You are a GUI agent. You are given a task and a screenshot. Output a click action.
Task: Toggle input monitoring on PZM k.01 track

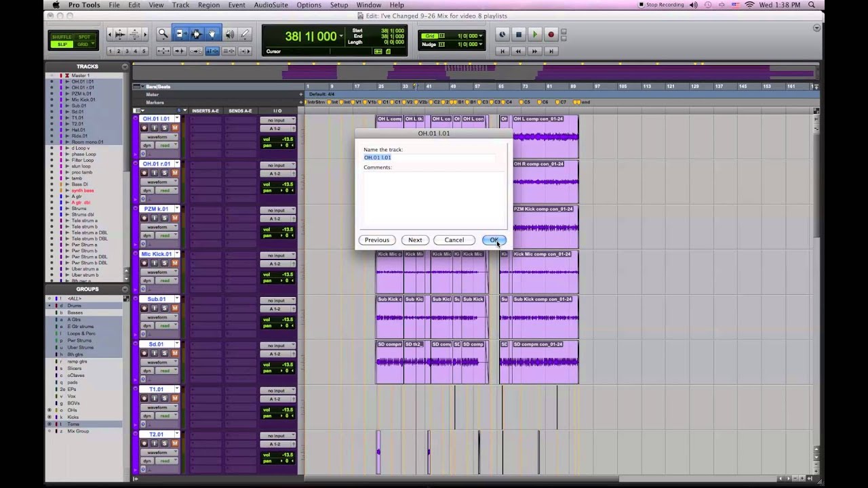pos(154,218)
